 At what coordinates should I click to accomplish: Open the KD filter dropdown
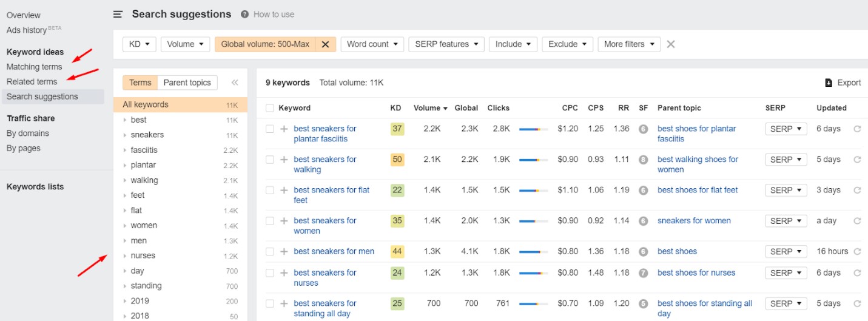coord(140,44)
